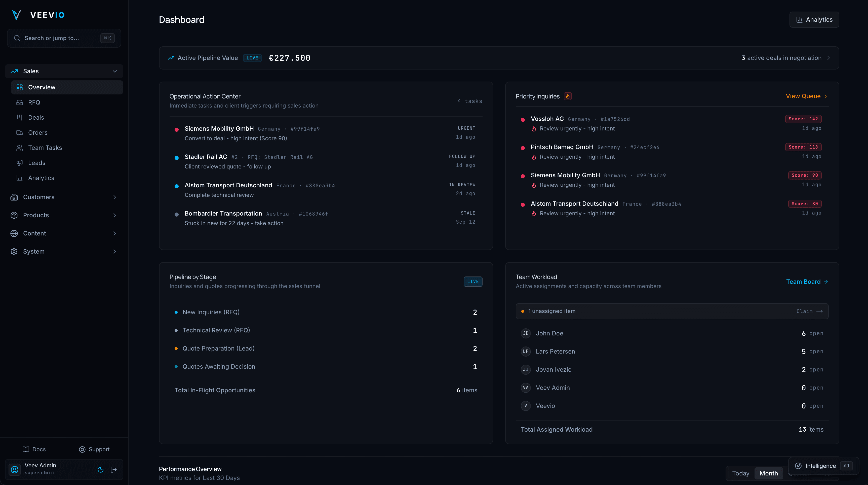Click the logout icon beside Veev Admin

coord(114,469)
